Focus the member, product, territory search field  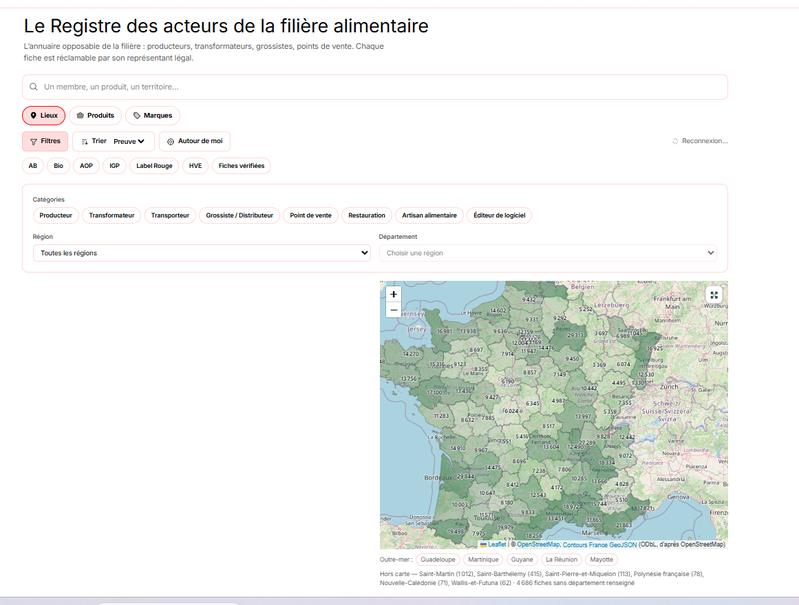pos(375,87)
